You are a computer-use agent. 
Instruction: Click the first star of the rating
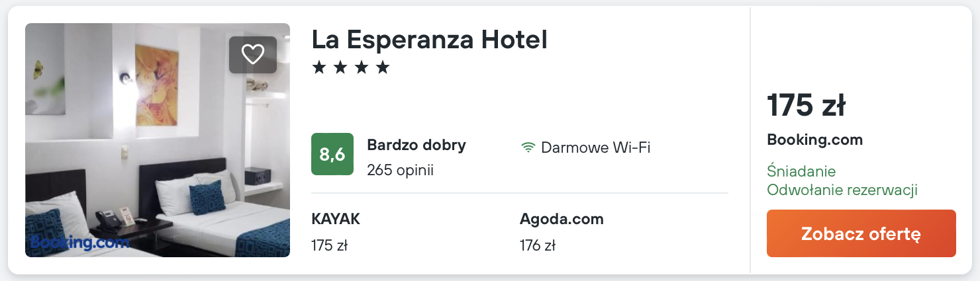pyautogui.click(x=319, y=67)
